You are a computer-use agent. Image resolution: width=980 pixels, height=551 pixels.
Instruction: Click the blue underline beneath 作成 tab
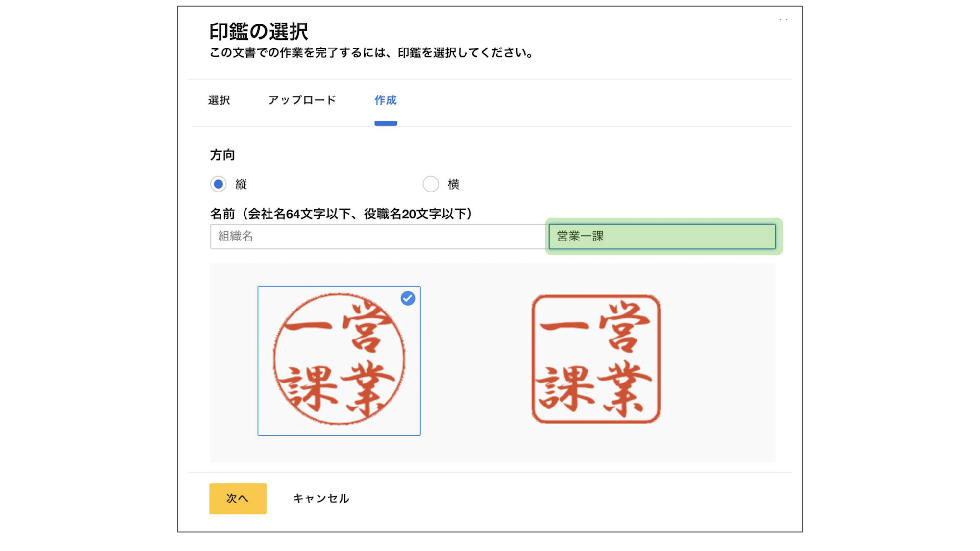pos(386,124)
